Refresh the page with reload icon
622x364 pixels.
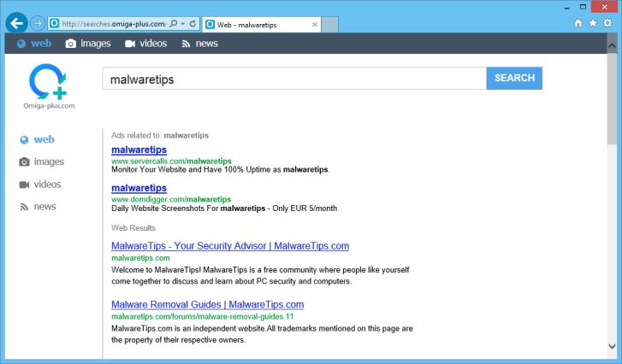pyautogui.click(x=193, y=24)
